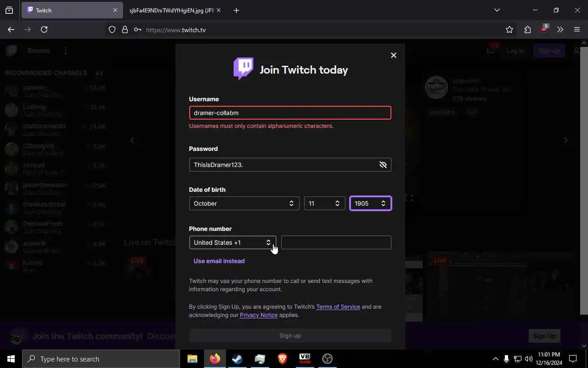The width and height of the screenshot is (588, 368).
Task: Open Brave browser from the taskbar
Action: click(x=283, y=359)
